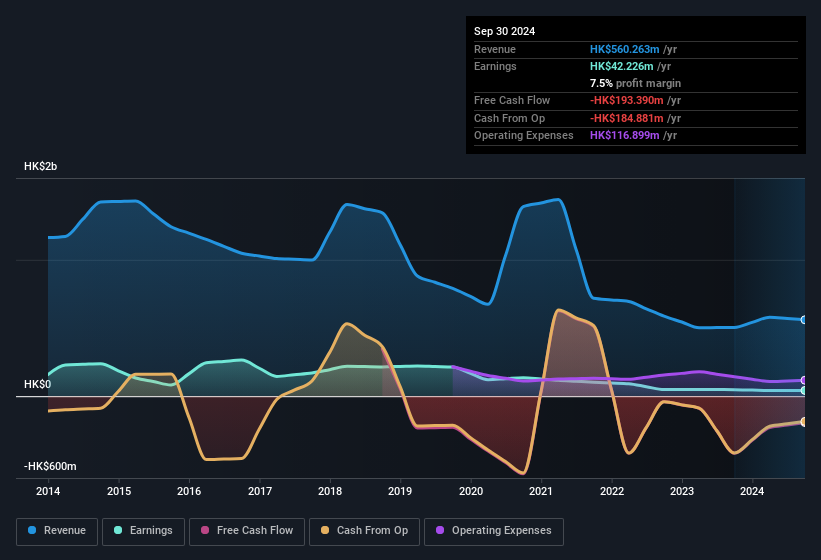821x560 pixels.
Task: Select the 2015 x-axis label
Action: click(119, 491)
